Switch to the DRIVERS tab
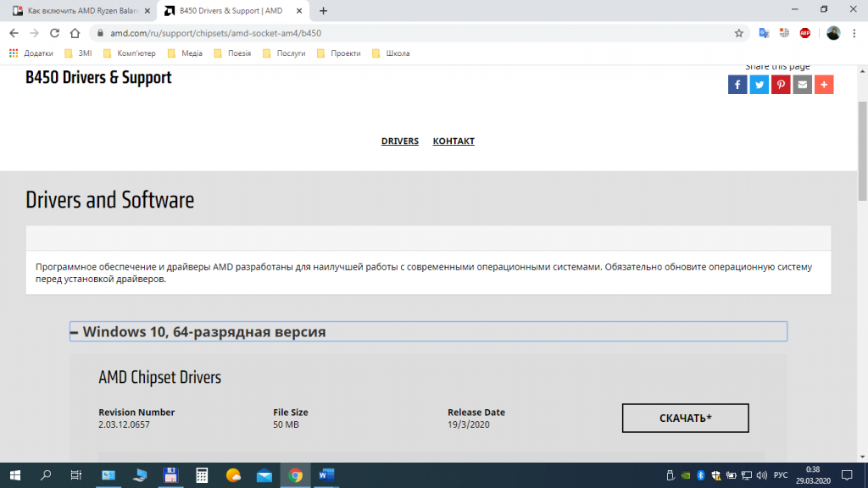Image resolution: width=868 pixels, height=488 pixels. [x=400, y=141]
